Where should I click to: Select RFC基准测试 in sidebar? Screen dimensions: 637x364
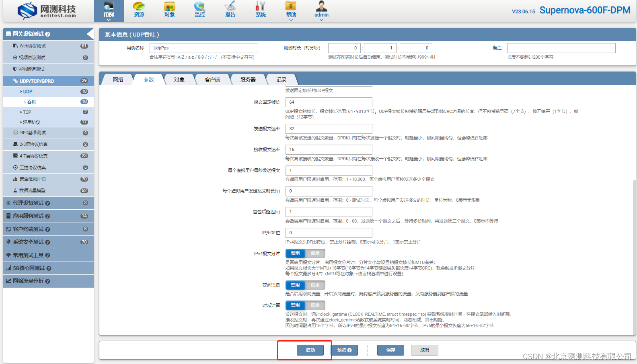tap(48, 133)
